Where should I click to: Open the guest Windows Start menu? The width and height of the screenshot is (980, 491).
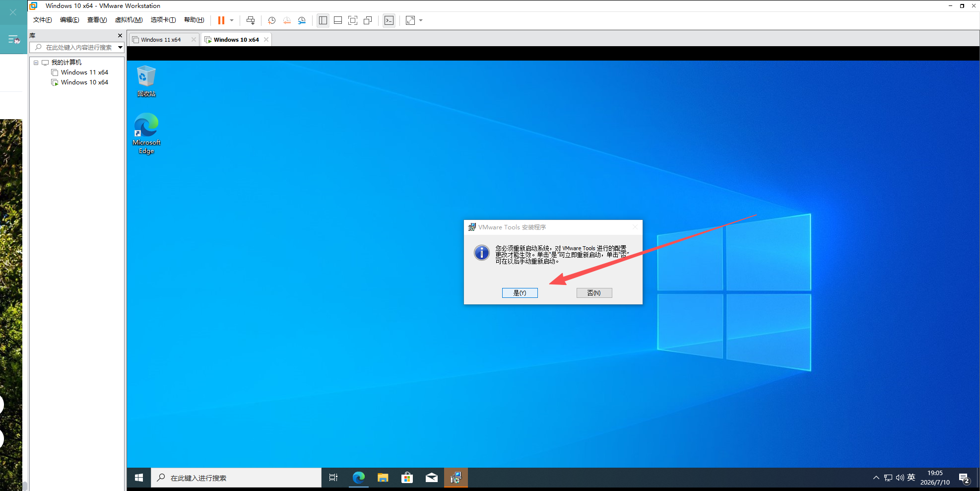pos(139,478)
